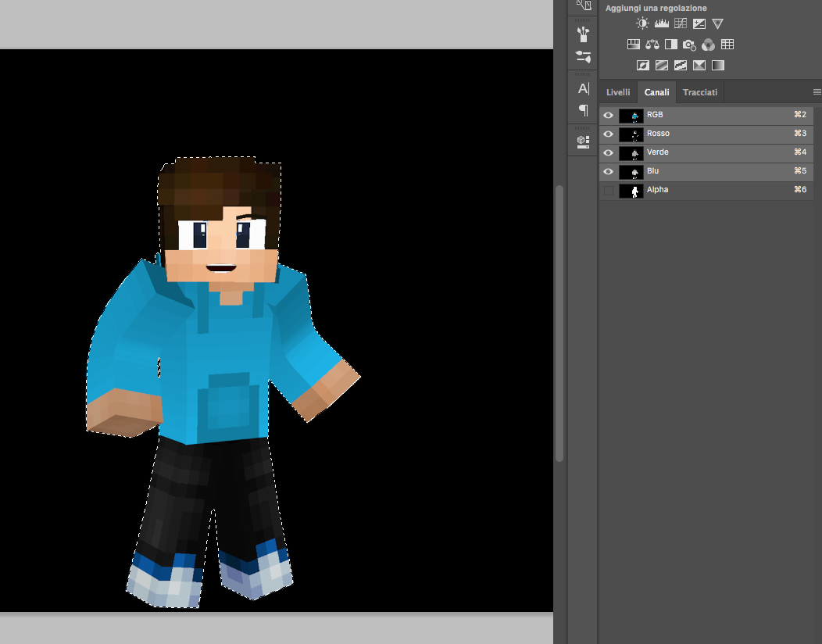Click the Aggiungi una regolazione heading
The height and width of the screenshot is (644, 822).
pyautogui.click(x=656, y=8)
